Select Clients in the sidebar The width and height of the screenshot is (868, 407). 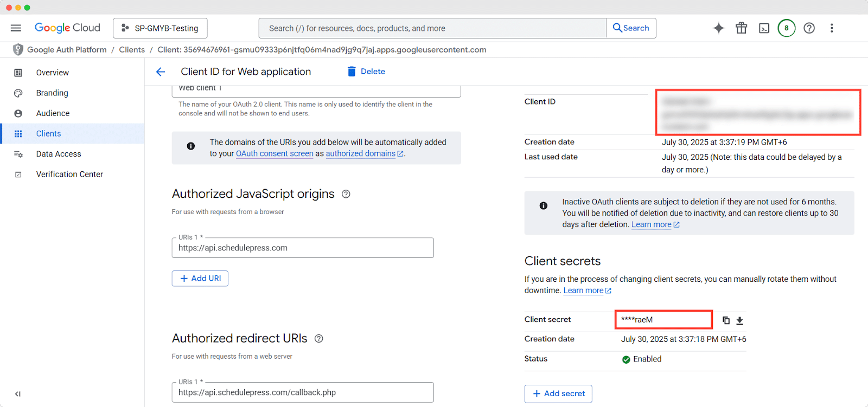(x=72, y=134)
